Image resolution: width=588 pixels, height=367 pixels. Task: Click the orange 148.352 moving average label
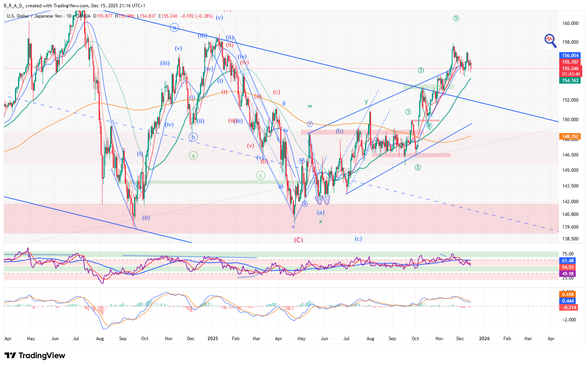tap(570, 136)
